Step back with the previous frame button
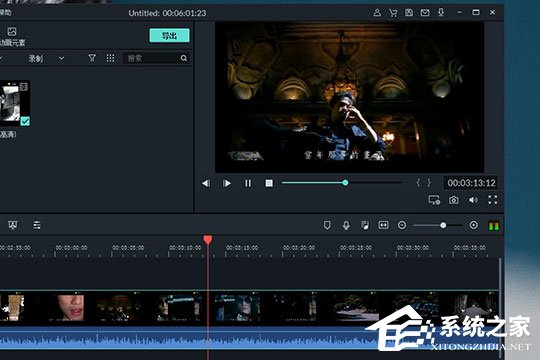Screen dimensions: 540x360 [206, 183]
